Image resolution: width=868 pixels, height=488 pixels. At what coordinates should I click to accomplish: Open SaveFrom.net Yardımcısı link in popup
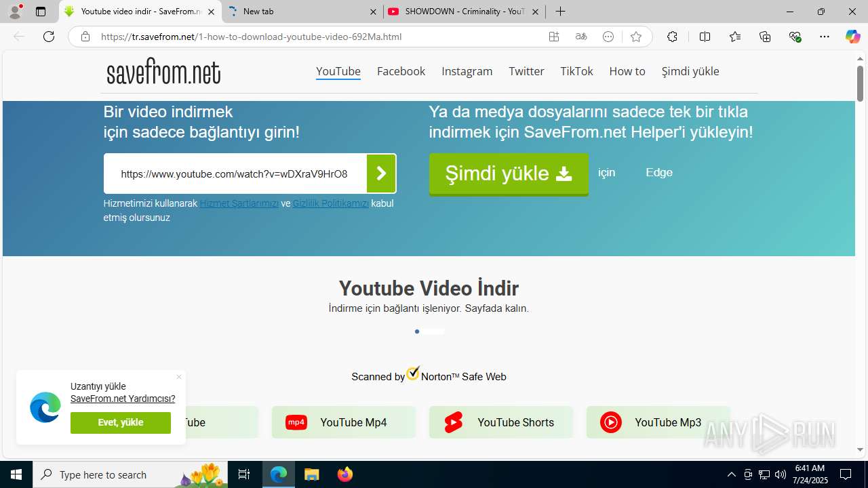tap(123, 399)
